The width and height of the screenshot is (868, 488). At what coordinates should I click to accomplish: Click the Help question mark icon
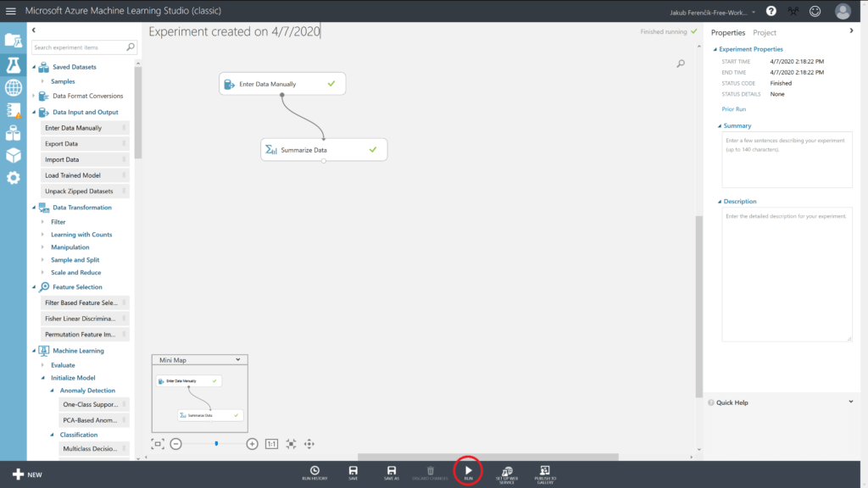[771, 11]
